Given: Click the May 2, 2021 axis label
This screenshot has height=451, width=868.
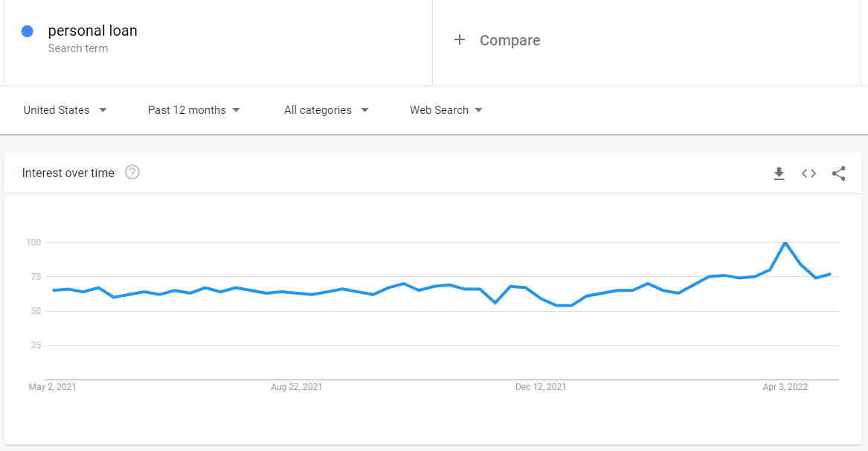Looking at the screenshot, I should (53, 387).
